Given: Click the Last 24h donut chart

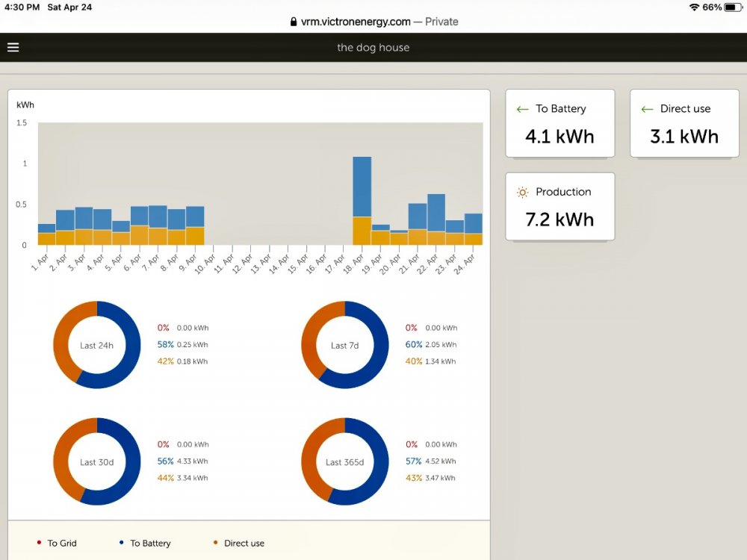Looking at the screenshot, I should (96, 345).
